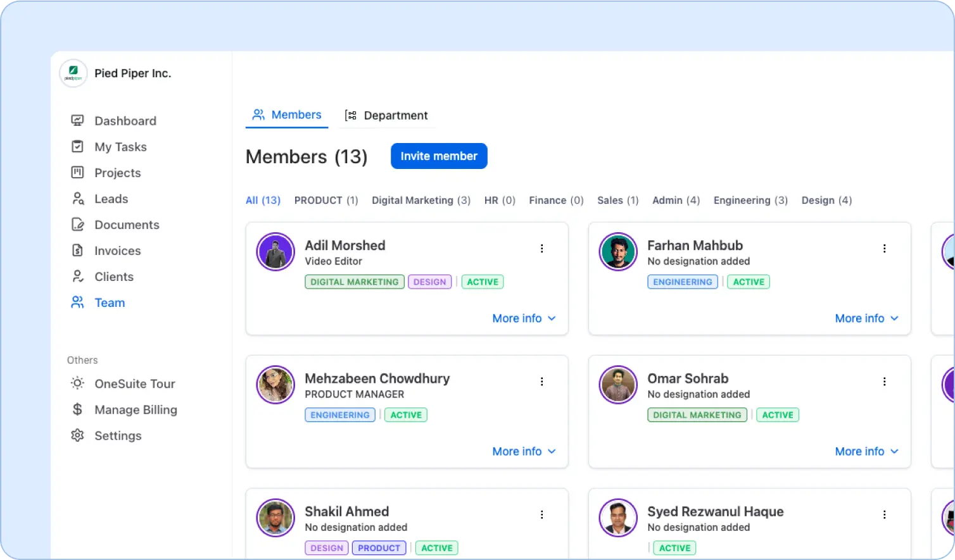This screenshot has width=955, height=560.
Task: Expand More info on Farhan Mahbub's card
Action: point(867,318)
